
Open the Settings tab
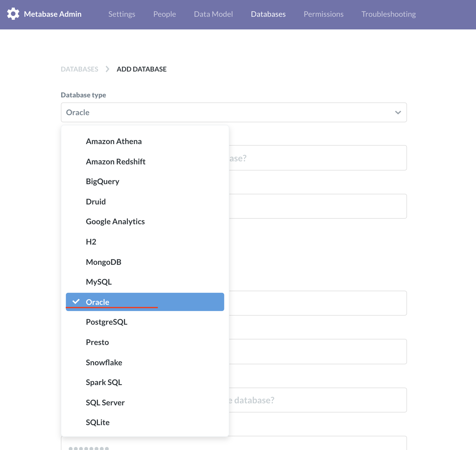coord(122,14)
